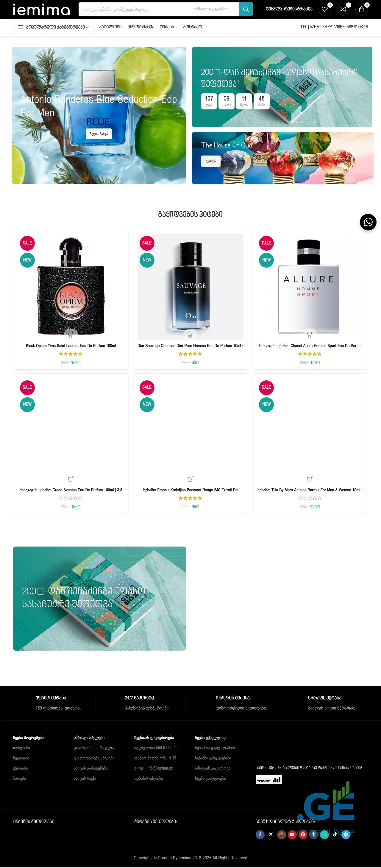Open the Black Opium product thumbnail
Screen dimensions: 381x868
pos(71,286)
